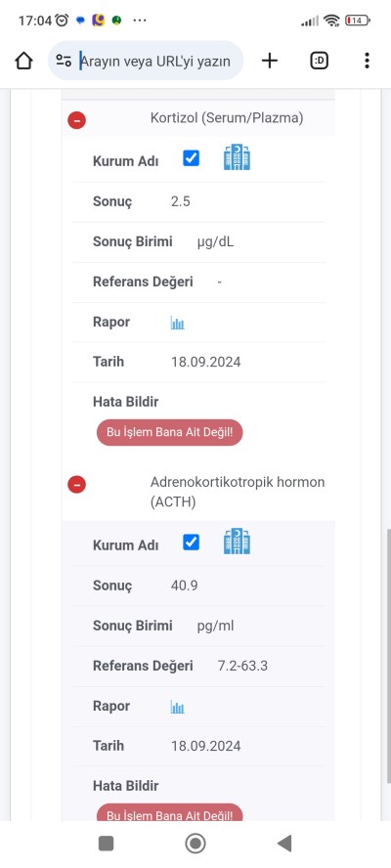Open the ACTH Rapor chart icon
The height and width of the screenshot is (868, 391).
[x=177, y=707]
